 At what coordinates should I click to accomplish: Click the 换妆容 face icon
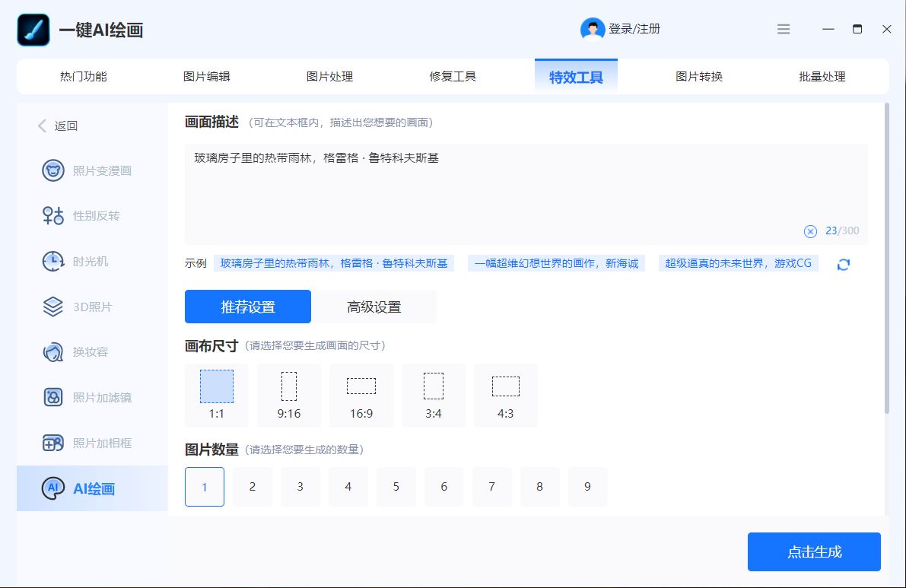(53, 351)
